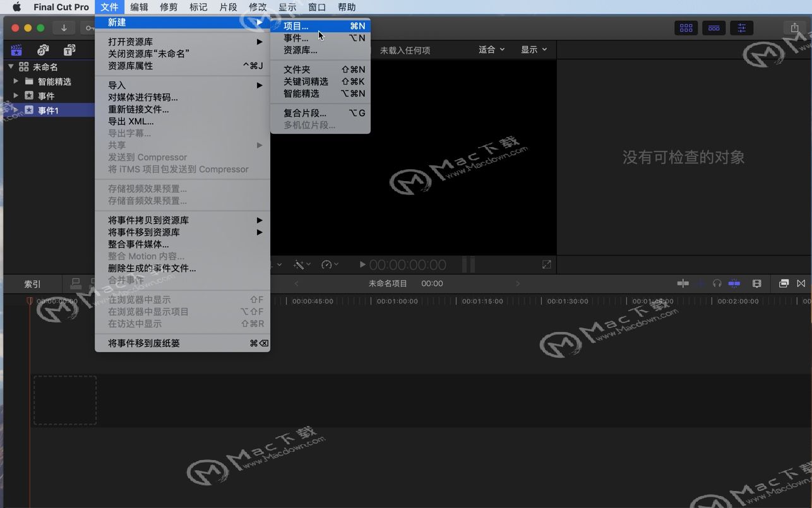Select 关键词精选 in the submenu

pos(320,81)
